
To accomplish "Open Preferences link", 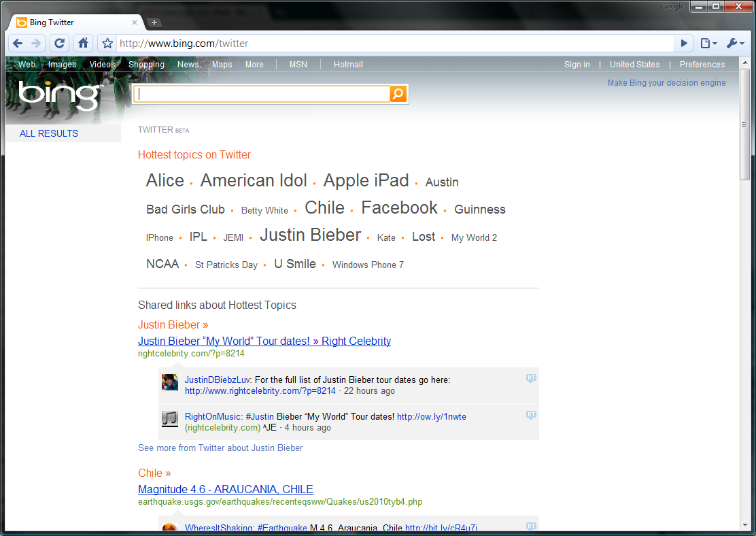I will (x=702, y=65).
